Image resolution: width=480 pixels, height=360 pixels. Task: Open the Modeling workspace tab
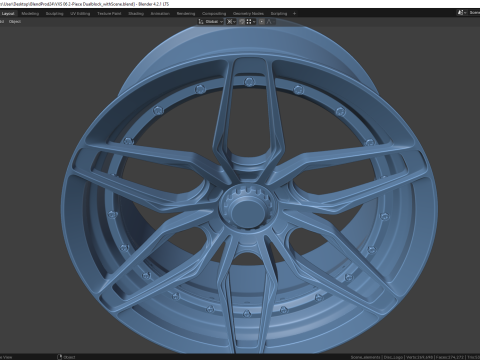[x=30, y=14]
